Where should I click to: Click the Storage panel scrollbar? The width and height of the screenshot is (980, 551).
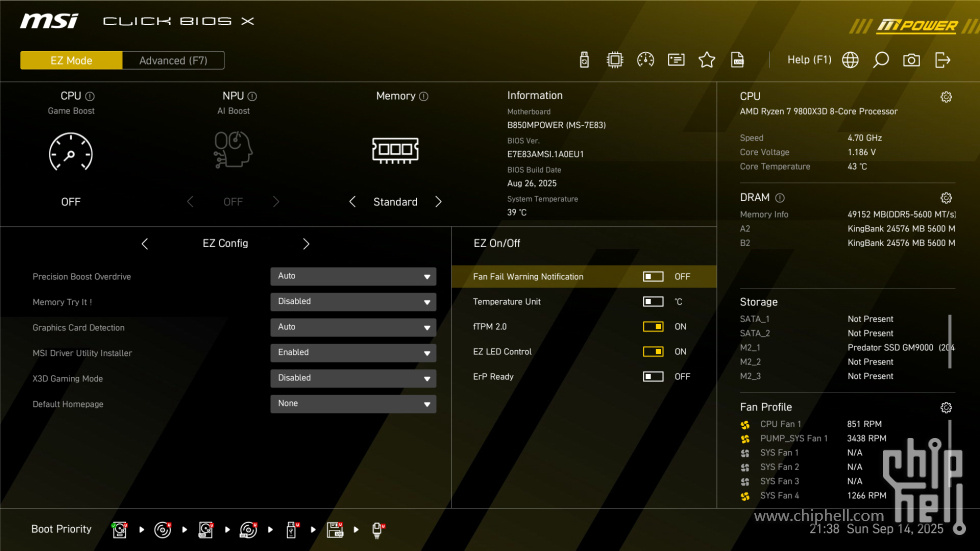coord(950,342)
